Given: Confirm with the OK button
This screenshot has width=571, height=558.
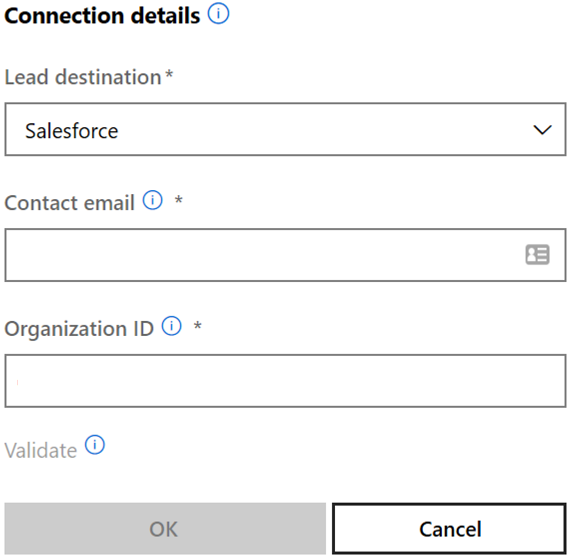Looking at the screenshot, I should click(165, 529).
